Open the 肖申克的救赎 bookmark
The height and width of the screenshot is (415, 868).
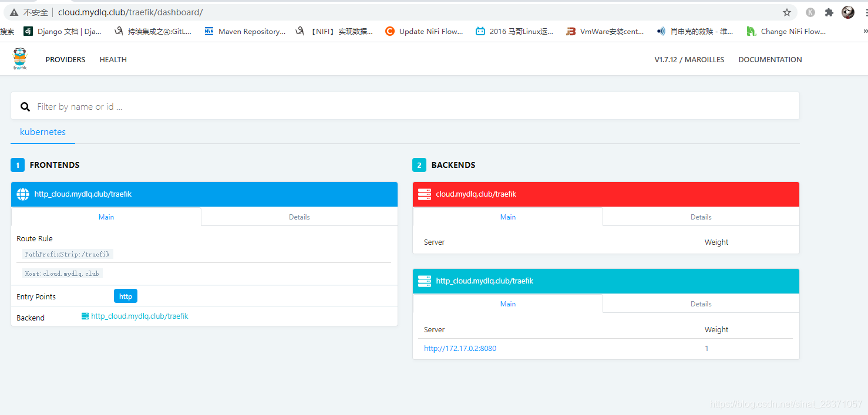(x=695, y=32)
